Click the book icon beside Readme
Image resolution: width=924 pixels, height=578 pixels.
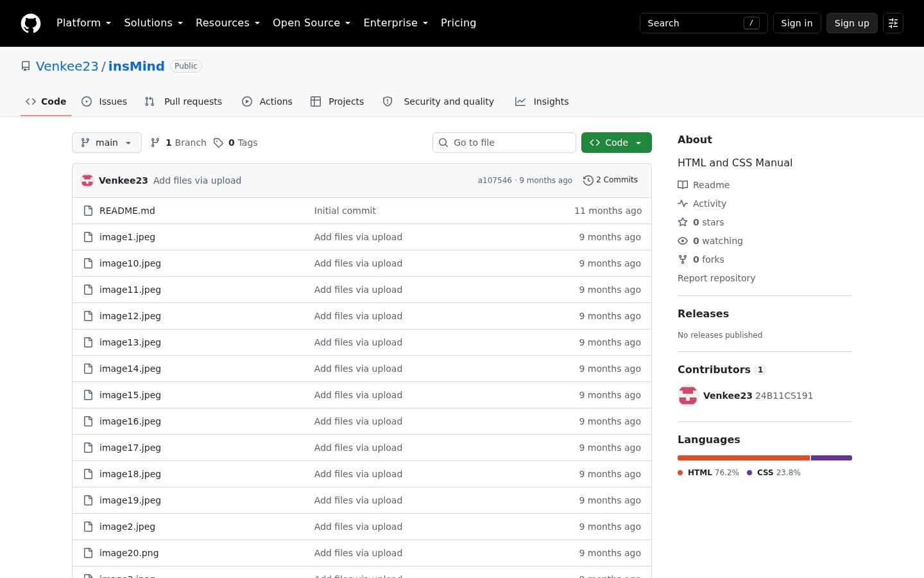coord(683,185)
